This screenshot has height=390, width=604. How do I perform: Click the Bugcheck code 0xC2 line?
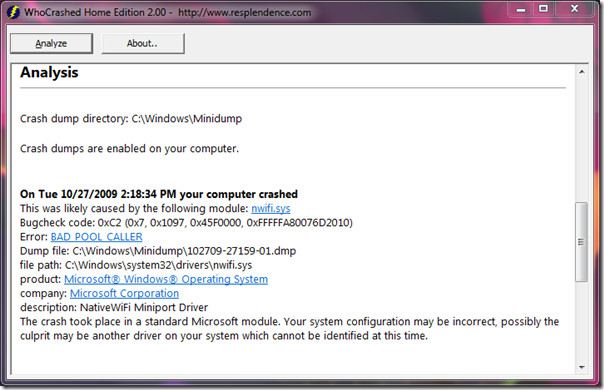[186, 223]
